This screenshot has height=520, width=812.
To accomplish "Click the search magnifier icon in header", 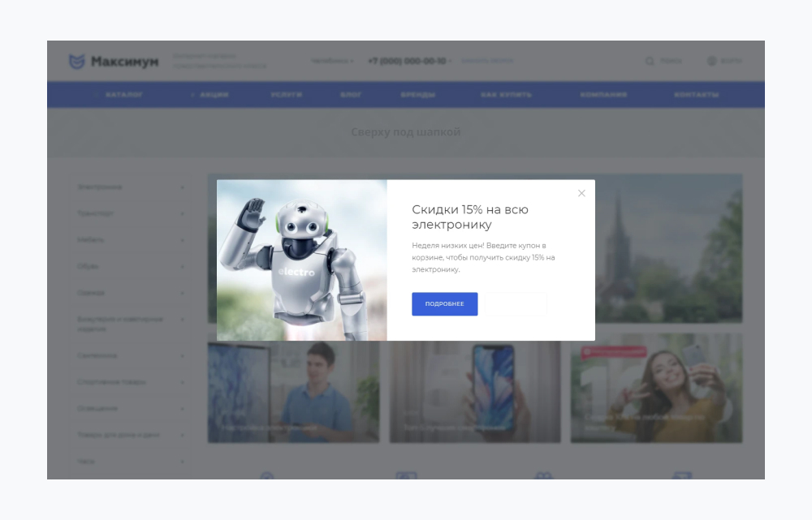I will coord(650,61).
